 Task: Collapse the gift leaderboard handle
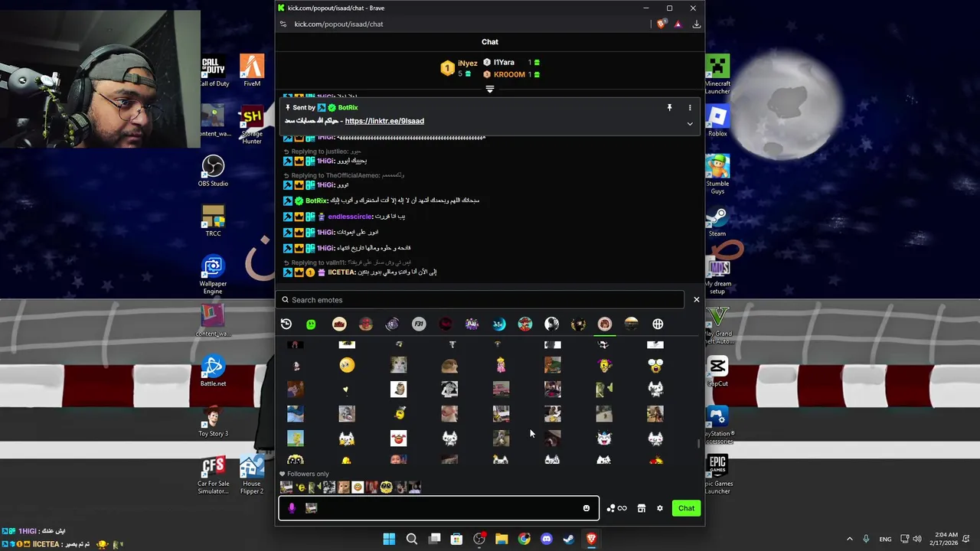click(x=490, y=89)
